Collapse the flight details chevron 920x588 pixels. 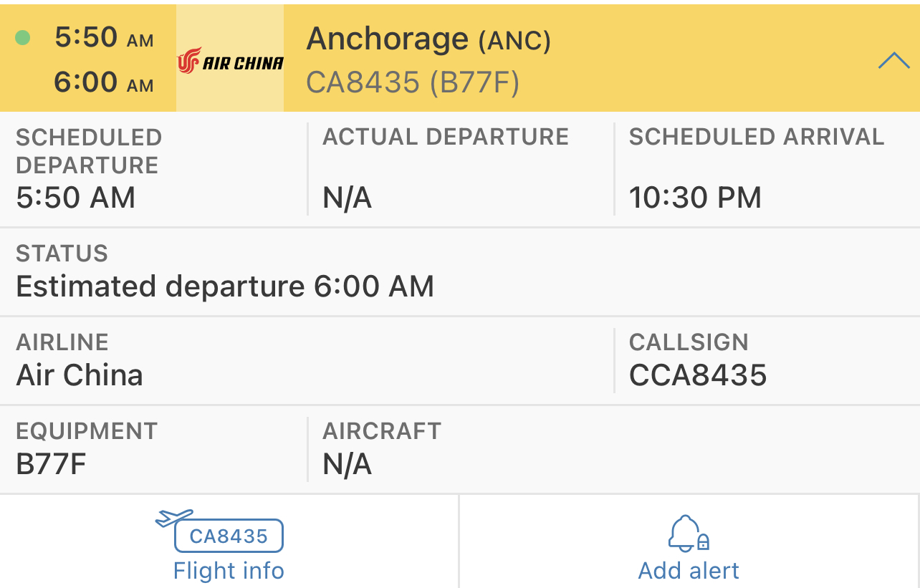[893, 62]
